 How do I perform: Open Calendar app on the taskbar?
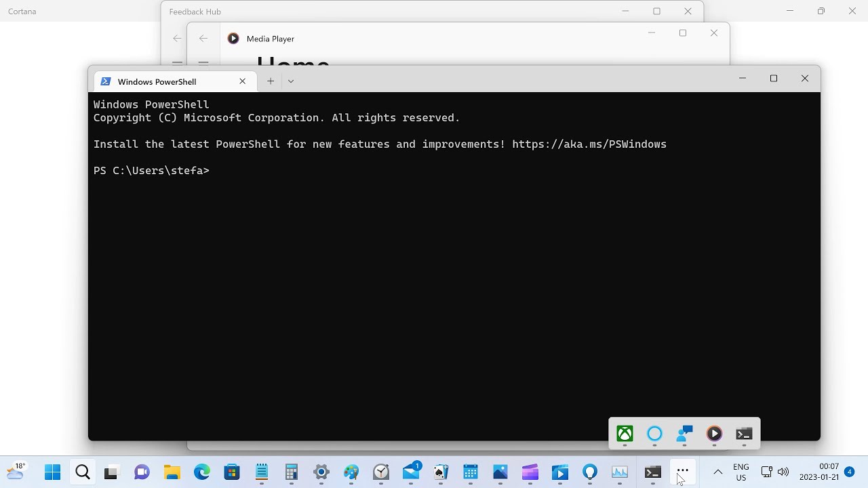coord(471,472)
